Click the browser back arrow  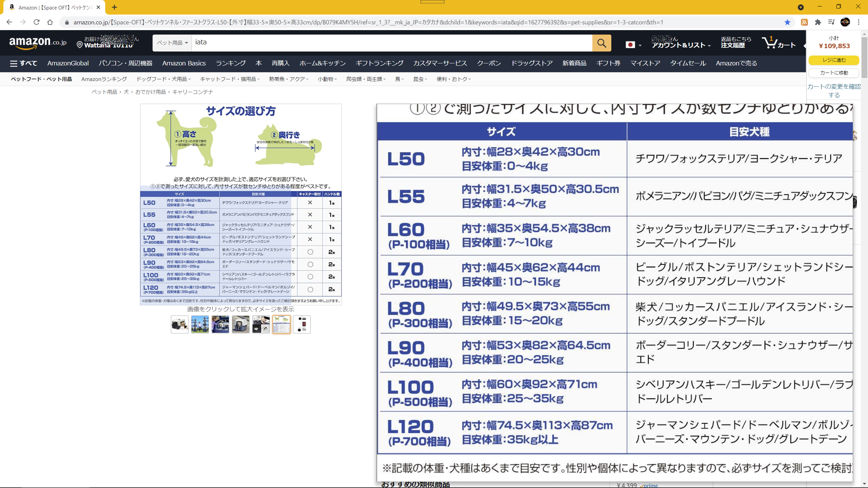click(x=9, y=22)
